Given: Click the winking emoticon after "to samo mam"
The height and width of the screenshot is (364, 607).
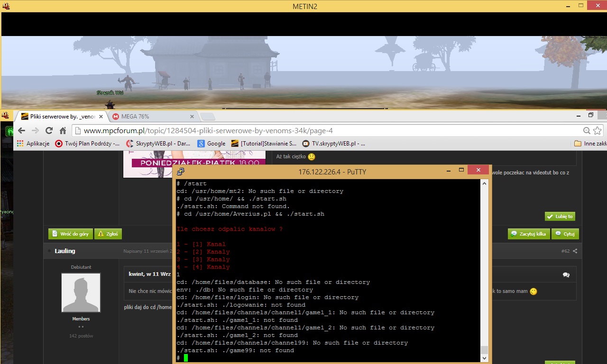Looking at the screenshot, I should 533,291.
